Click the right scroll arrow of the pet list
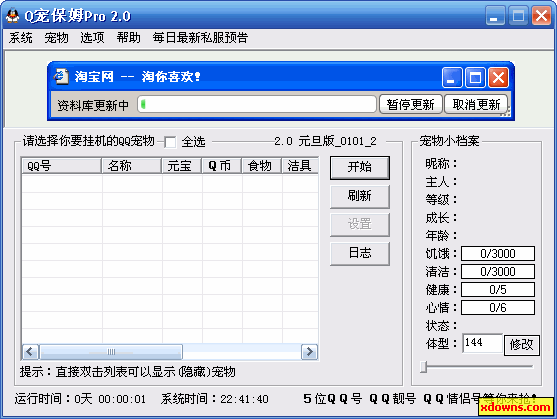This screenshot has width=557, height=419. (309, 352)
